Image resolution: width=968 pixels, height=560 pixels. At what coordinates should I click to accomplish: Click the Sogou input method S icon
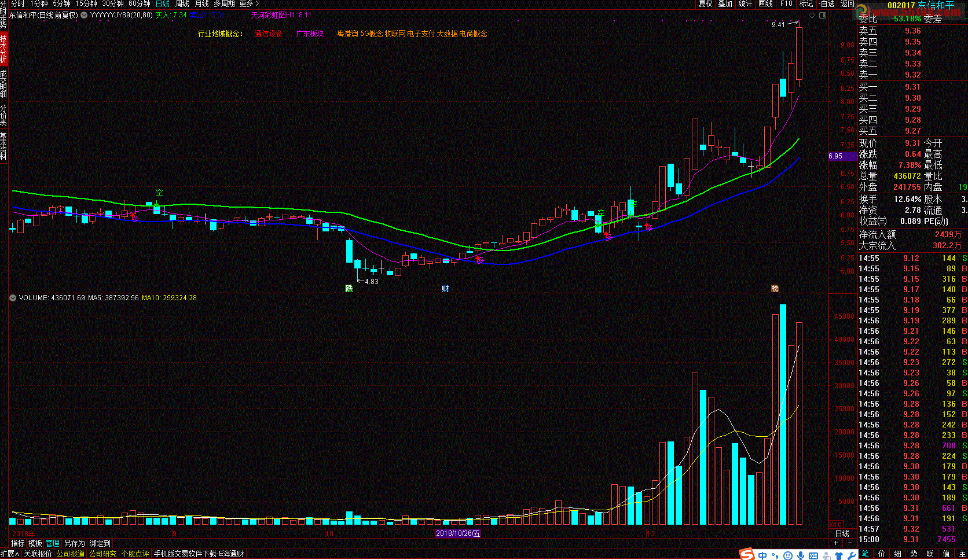tap(747, 555)
